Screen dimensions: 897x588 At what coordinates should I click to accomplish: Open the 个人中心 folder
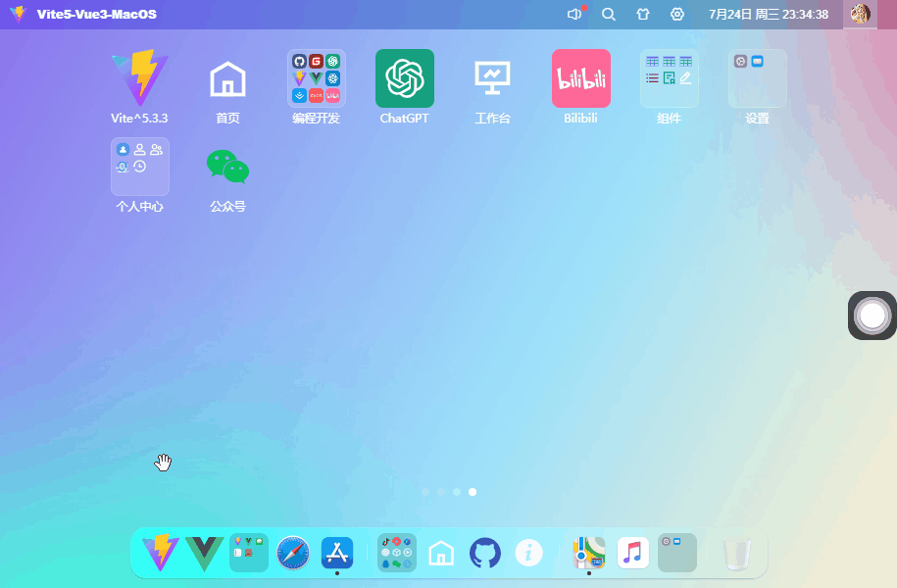[139, 167]
